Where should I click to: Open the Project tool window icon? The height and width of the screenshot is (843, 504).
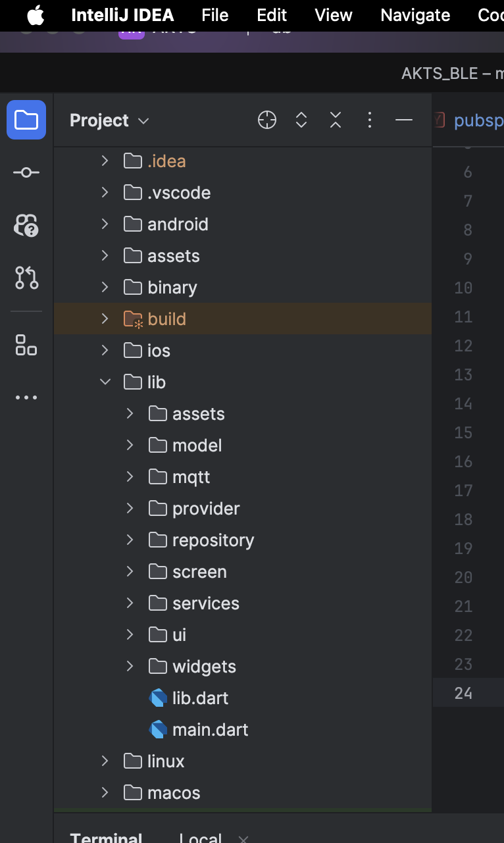(x=26, y=120)
